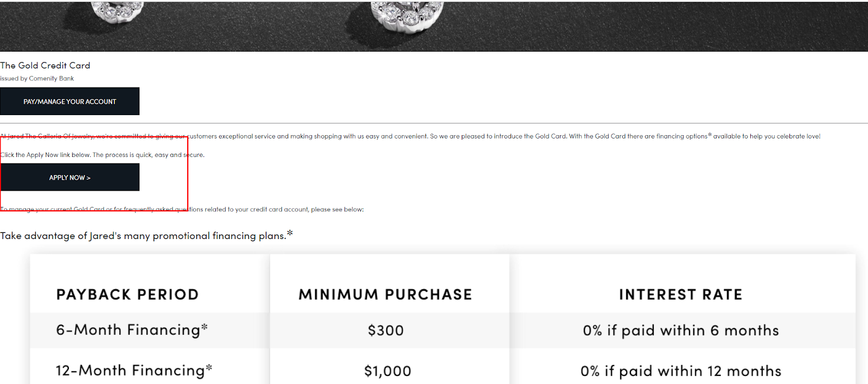Image resolution: width=868 pixels, height=384 pixels.
Task: Click the INTEREST RATE column header
Action: [x=680, y=294]
